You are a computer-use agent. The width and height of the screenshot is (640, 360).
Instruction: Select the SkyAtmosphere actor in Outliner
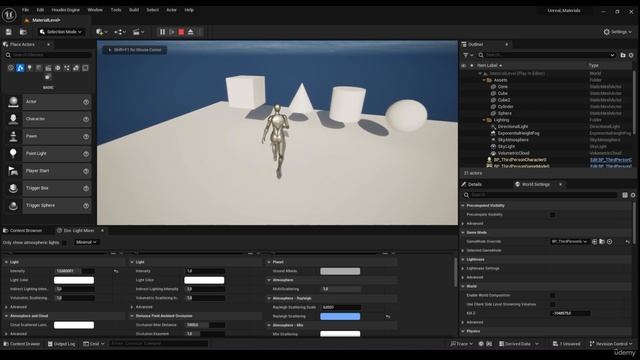pos(513,140)
